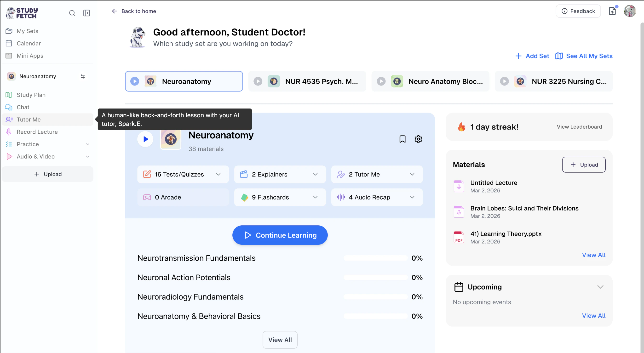Click Neurotransmission Fundamentals progress bar
The width and height of the screenshot is (644, 353).
(x=375, y=258)
